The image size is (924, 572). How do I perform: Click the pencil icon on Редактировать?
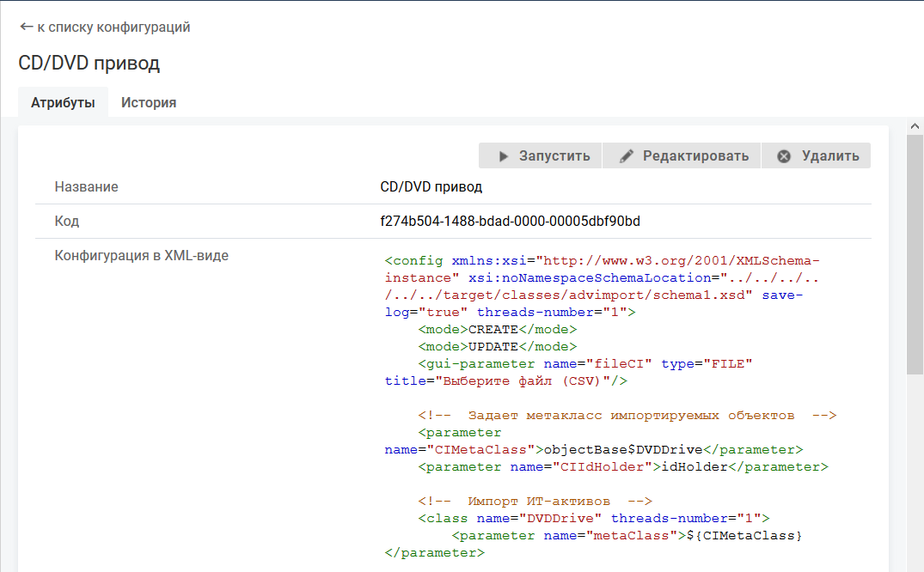pos(627,156)
